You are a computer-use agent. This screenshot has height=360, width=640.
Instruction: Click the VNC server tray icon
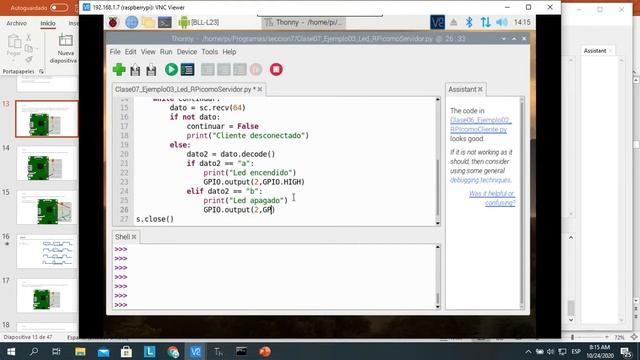coord(437,22)
